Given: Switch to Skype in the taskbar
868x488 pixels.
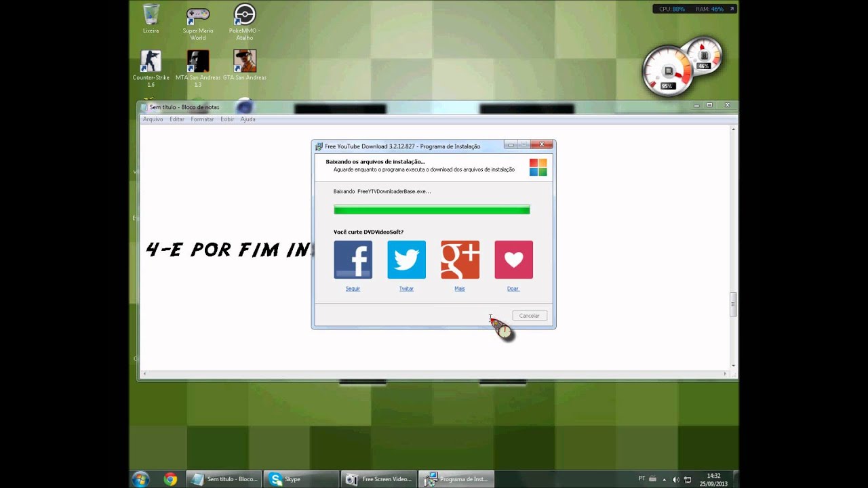Looking at the screenshot, I should (302, 479).
